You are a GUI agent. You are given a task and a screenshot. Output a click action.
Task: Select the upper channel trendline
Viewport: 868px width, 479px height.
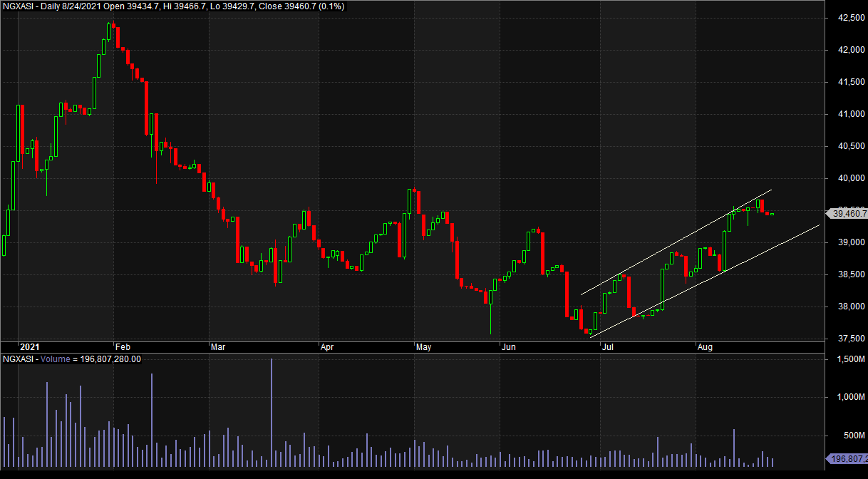[677, 242]
